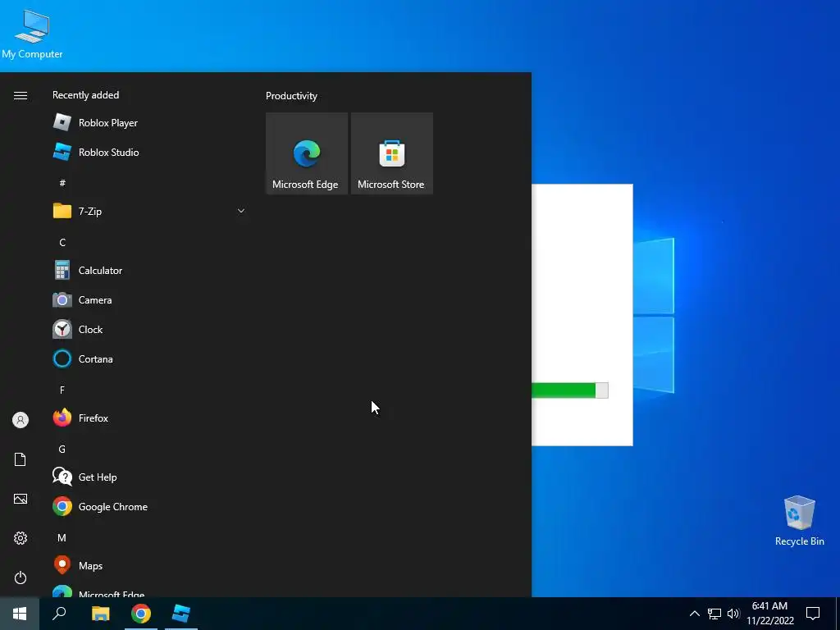The image size is (840, 630).
Task: Click the G letter group header
Action: 62,449
